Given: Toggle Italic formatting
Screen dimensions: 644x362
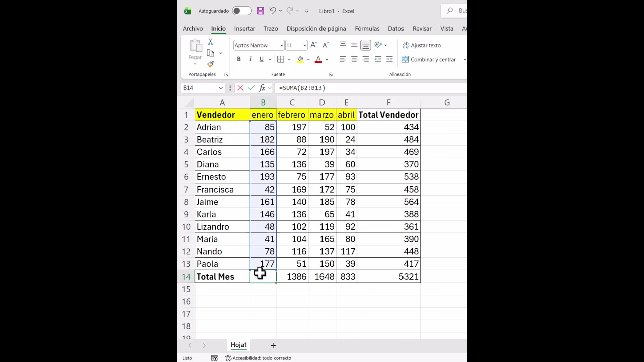Looking at the screenshot, I should (250, 59).
